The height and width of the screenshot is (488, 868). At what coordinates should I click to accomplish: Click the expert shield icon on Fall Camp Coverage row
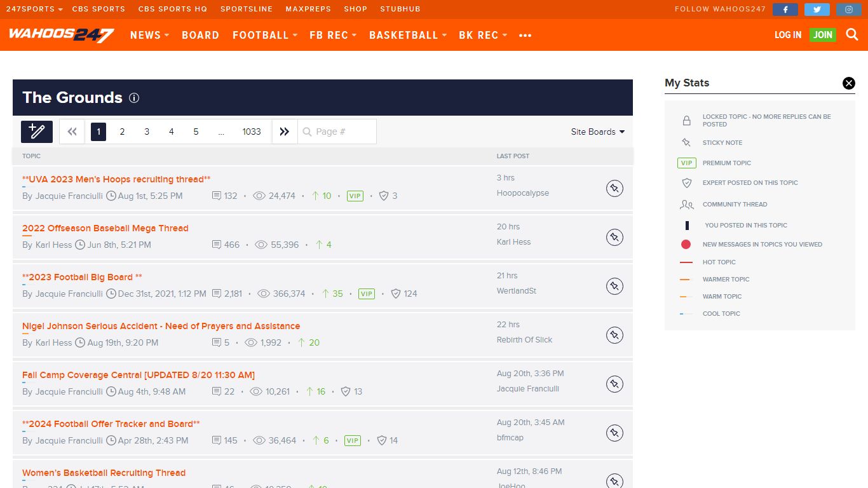(x=346, y=391)
